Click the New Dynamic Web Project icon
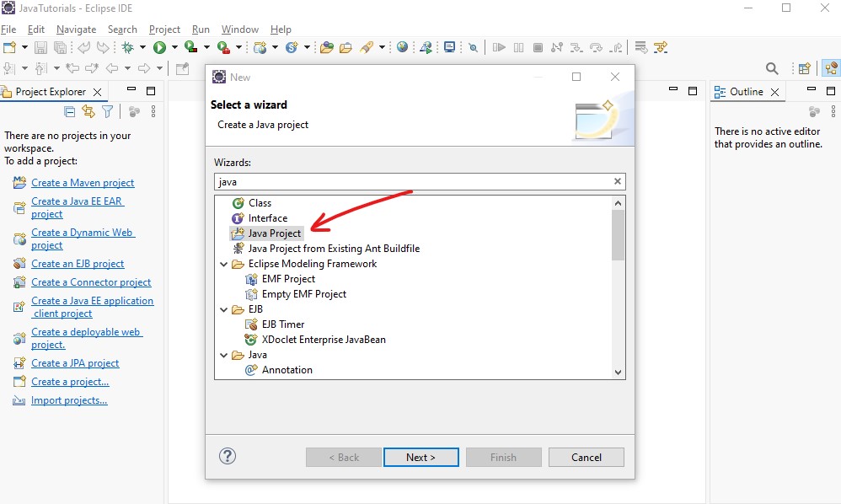Image resolution: width=841 pixels, height=504 pixels. [x=260, y=47]
